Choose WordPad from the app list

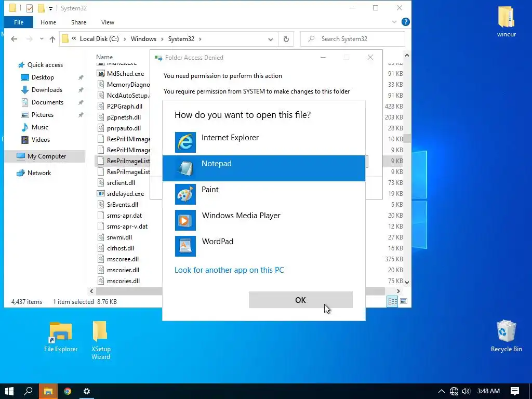[x=263, y=246]
